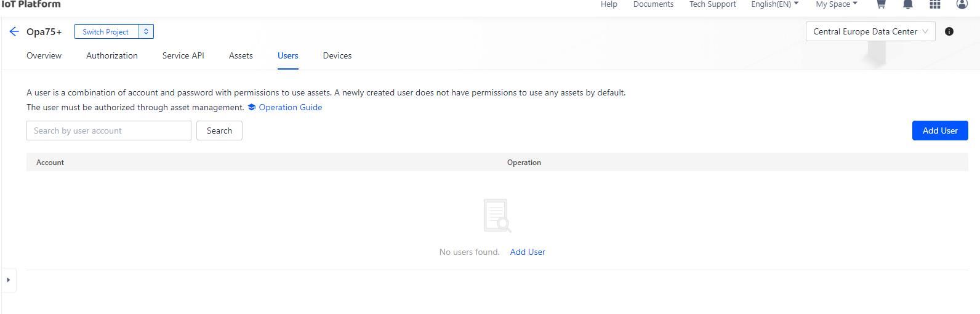Click the empty-list document icon

pos(497,215)
